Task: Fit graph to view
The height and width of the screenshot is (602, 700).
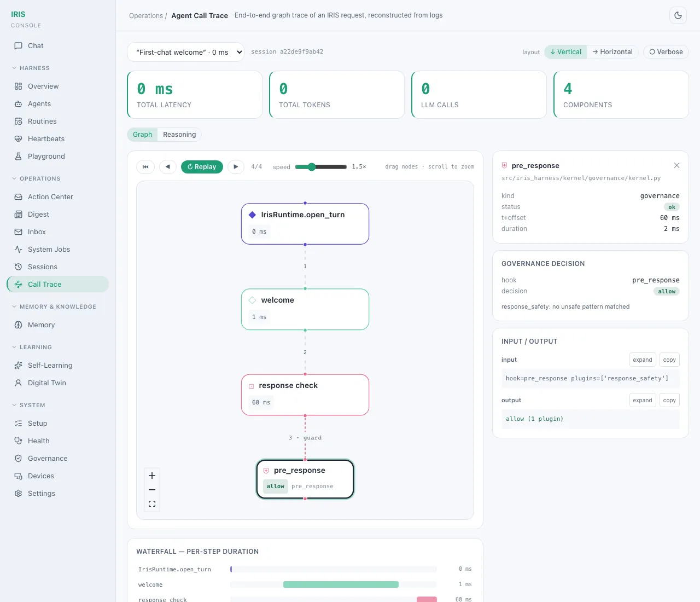Action: tap(152, 504)
